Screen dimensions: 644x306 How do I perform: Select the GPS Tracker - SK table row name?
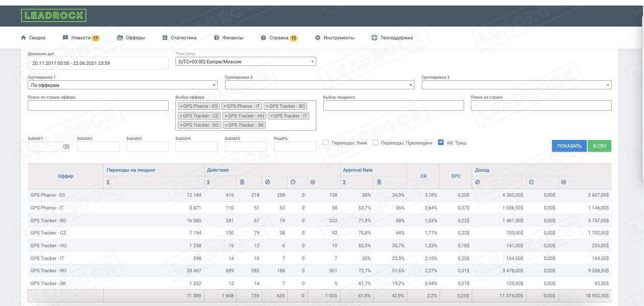click(48, 284)
